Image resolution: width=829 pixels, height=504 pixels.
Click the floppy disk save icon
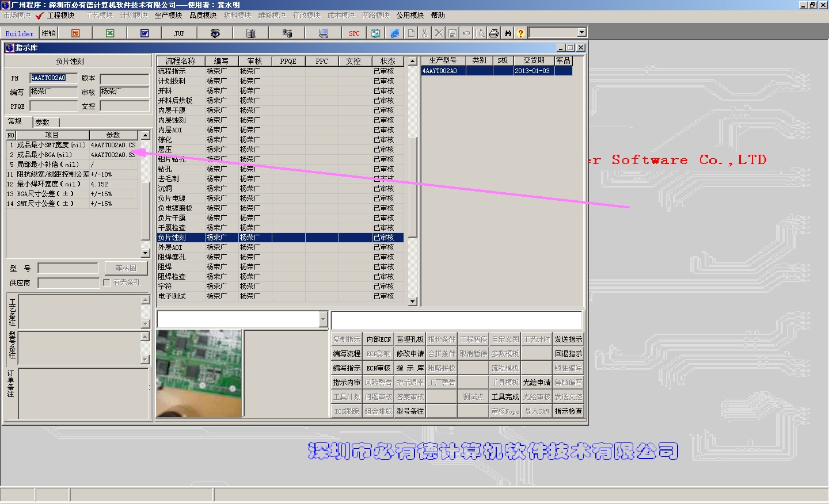(452, 33)
